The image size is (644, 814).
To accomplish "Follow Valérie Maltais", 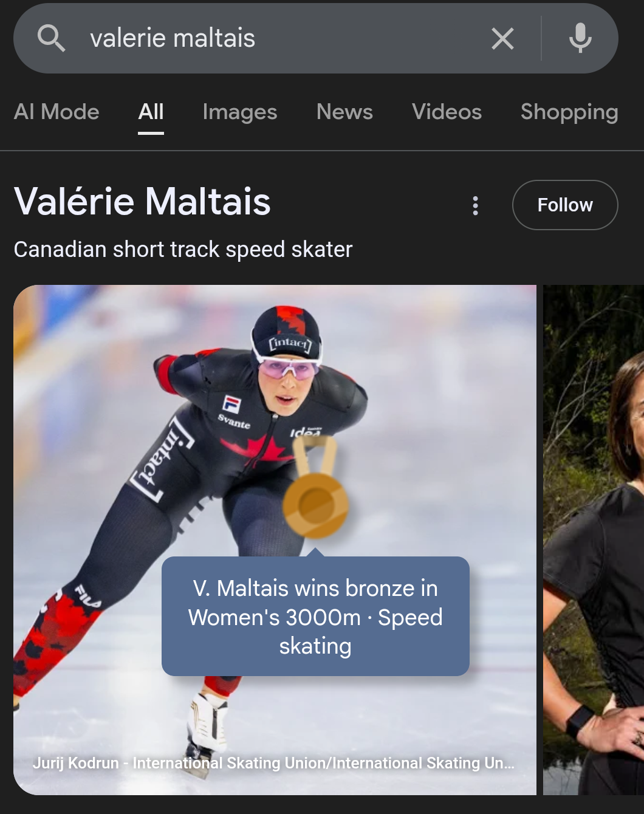I will click(564, 205).
